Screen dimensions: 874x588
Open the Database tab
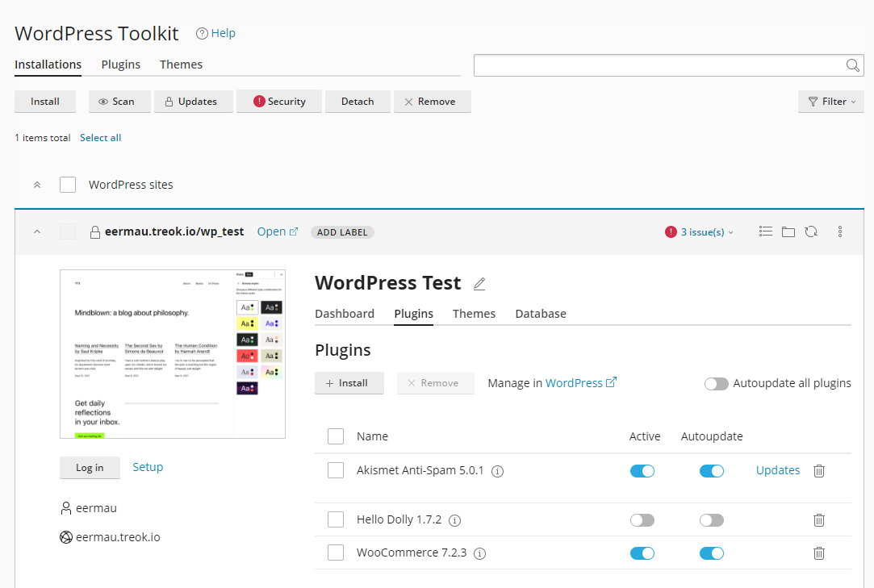[x=541, y=314]
